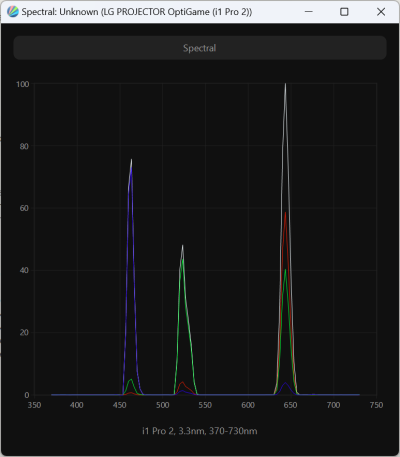Click the small green bump near 465 nm

131,380
